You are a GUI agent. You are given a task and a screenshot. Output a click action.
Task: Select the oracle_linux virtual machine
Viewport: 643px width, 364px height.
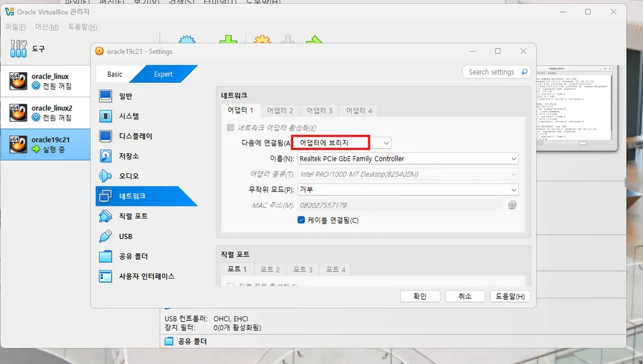pyautogui.click(x=45, y=81)
